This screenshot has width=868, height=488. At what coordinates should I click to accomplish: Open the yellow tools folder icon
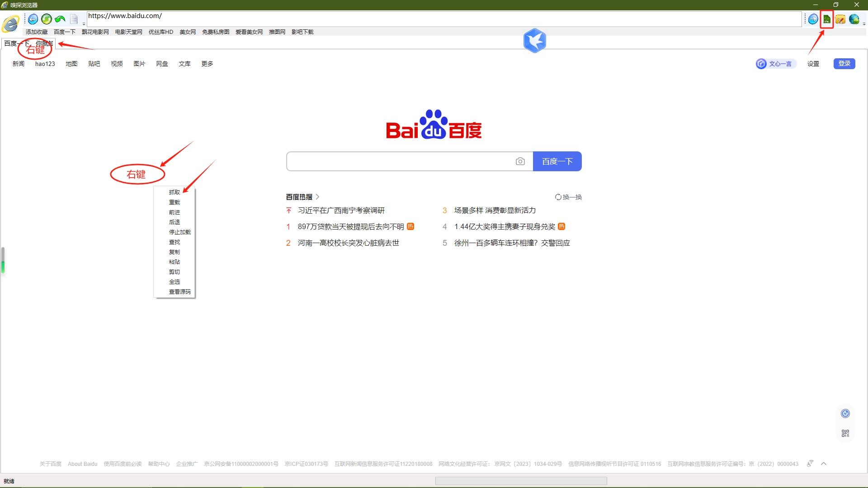pos(840,19)
